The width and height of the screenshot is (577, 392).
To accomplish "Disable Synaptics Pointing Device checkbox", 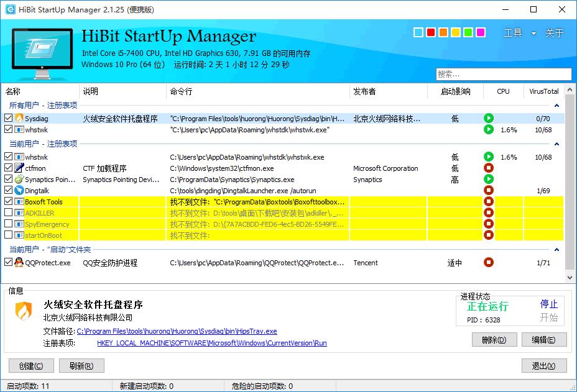I will click(9, 179).
